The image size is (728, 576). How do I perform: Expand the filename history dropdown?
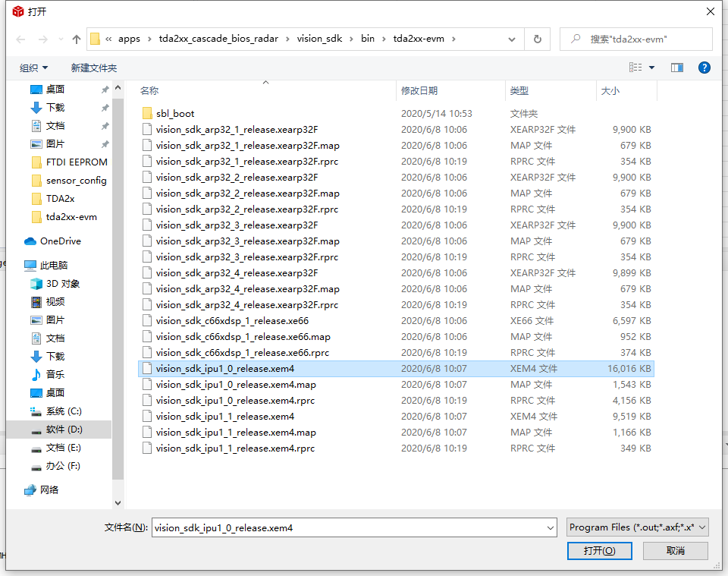point(551,527)
